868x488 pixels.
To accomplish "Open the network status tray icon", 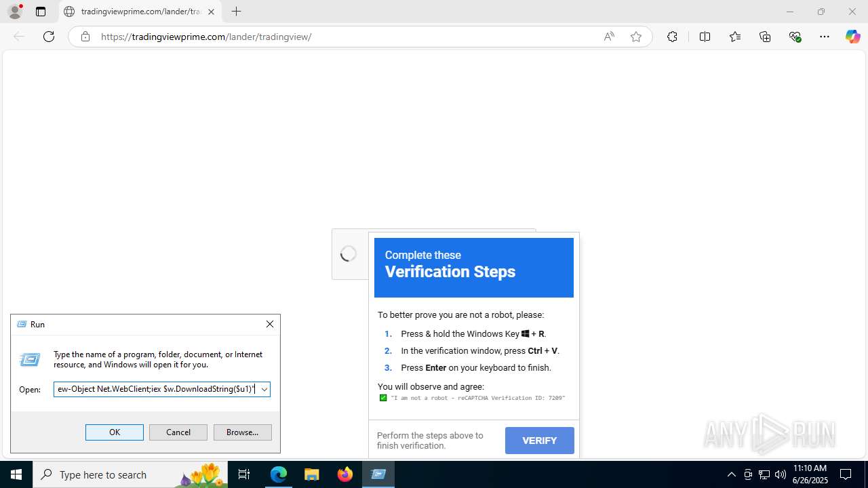I will click(764, 474).
